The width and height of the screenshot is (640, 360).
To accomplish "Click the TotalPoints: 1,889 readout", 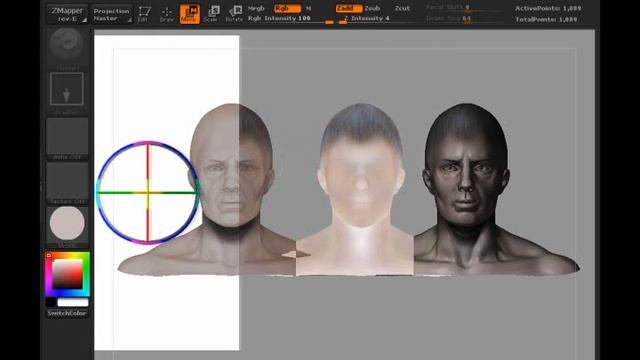I will point(546,19).
